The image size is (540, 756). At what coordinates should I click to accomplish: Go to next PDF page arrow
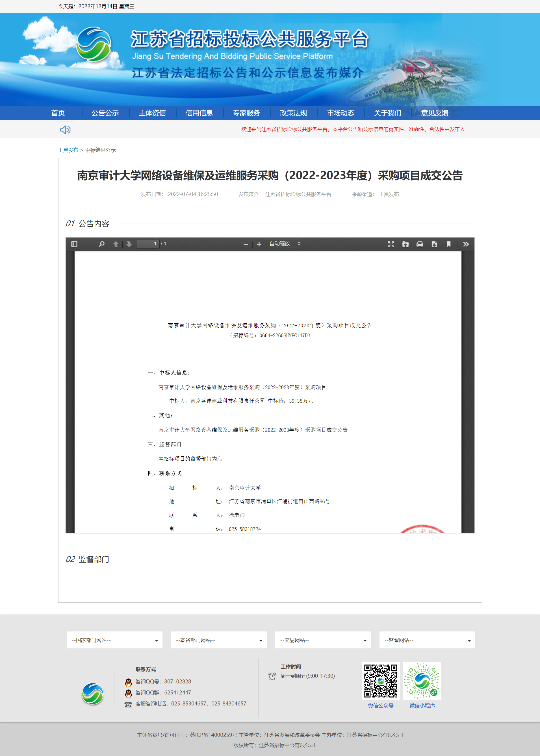(129, 244)
